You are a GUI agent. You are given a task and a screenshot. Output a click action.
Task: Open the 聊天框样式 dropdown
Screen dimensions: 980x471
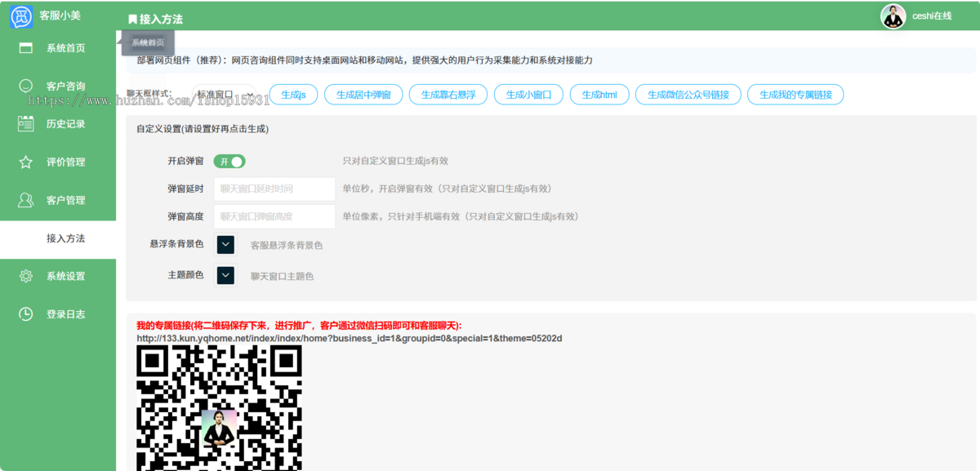point(224,95)
